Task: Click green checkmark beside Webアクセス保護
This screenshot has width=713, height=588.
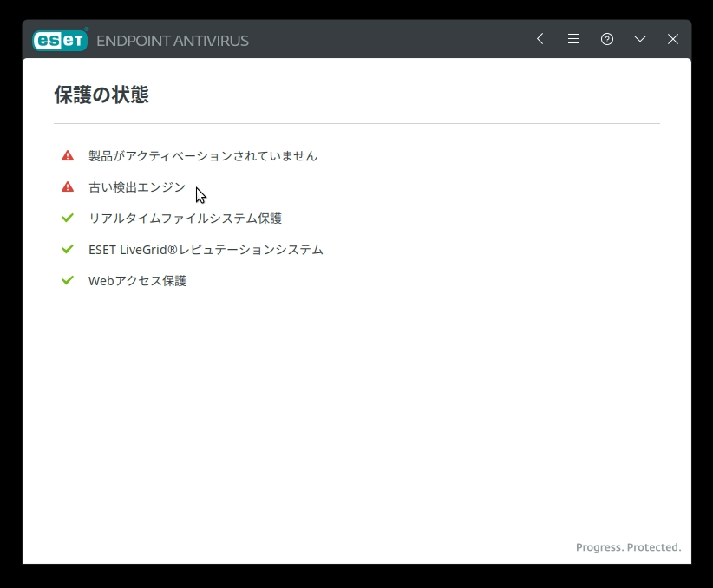Action: pyautogui.click(x=68, y=280)
